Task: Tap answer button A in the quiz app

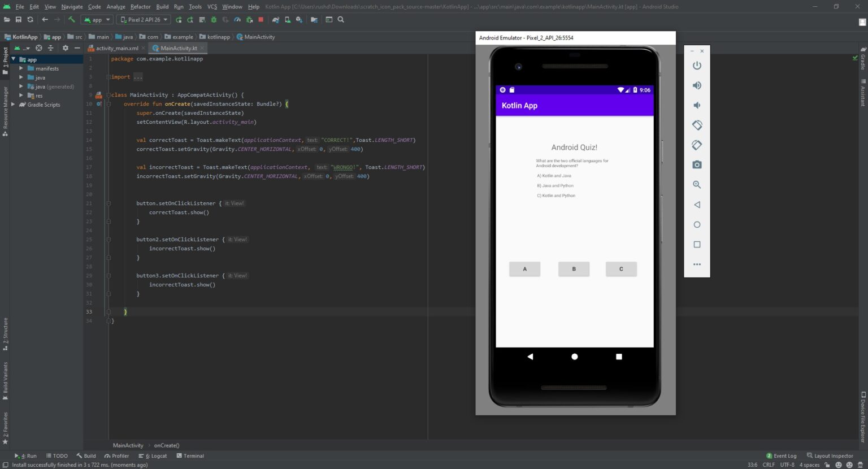Action: pos(524,269)
